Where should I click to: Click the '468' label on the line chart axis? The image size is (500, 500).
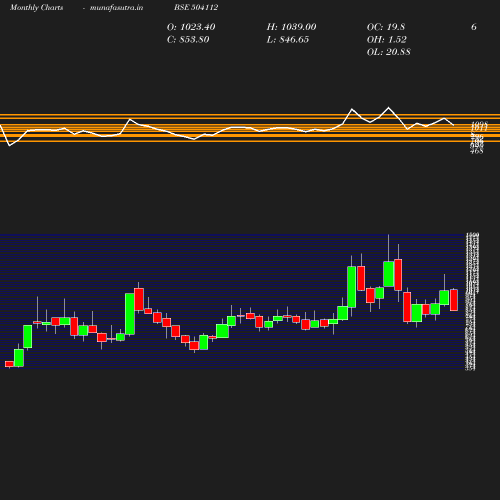pos(477,151)
